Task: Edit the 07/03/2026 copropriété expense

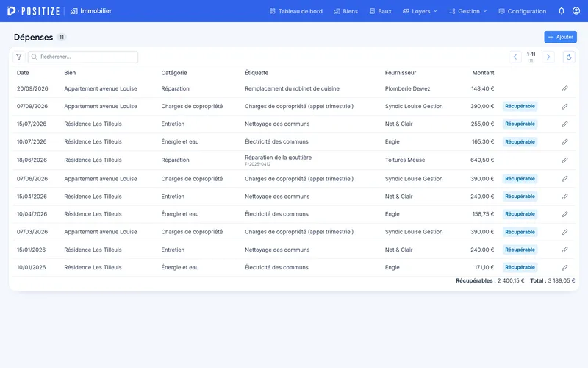Action: tap(564, 232)
